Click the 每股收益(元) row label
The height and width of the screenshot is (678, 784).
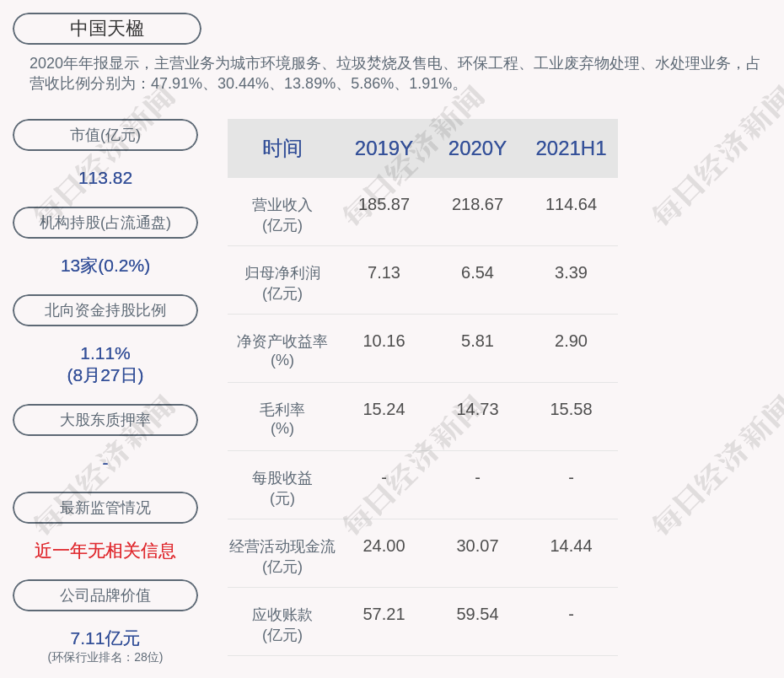tap(282, 488)
